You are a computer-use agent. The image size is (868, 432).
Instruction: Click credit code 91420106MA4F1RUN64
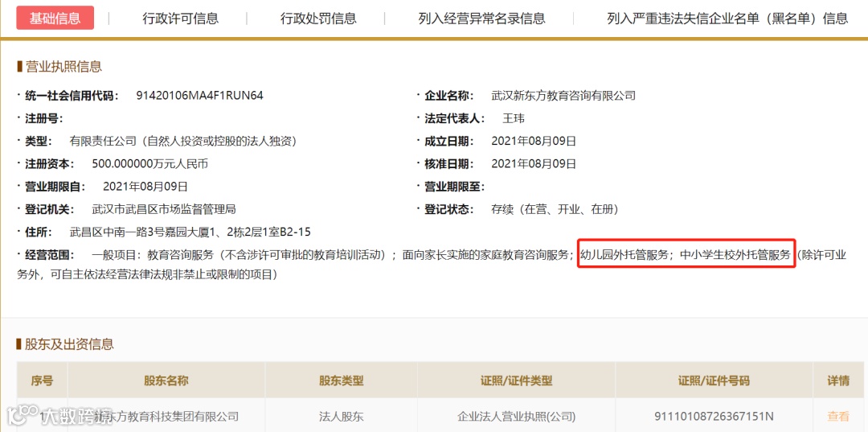tap(199, 95)
